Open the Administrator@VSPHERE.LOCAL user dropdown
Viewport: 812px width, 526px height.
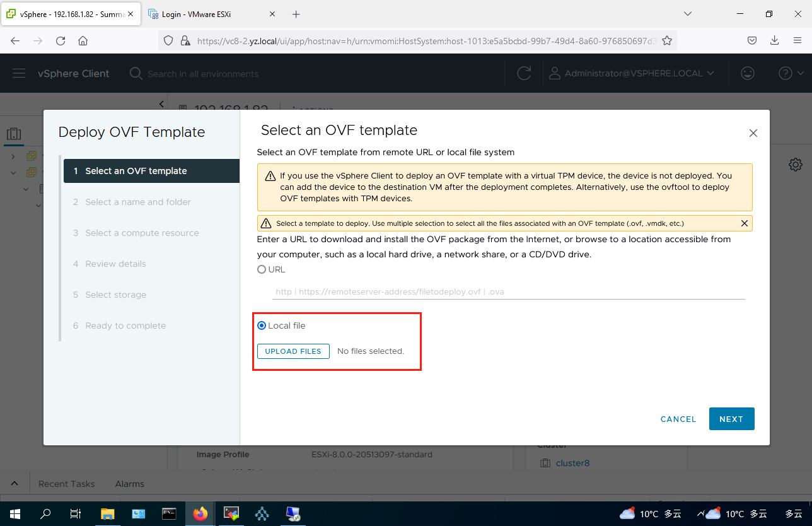[631, 74]
